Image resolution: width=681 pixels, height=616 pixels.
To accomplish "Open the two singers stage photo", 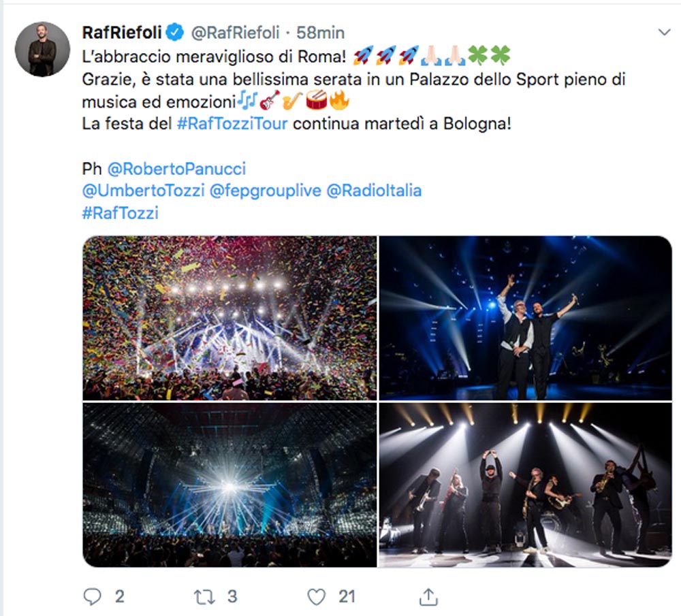I will 526,318.
